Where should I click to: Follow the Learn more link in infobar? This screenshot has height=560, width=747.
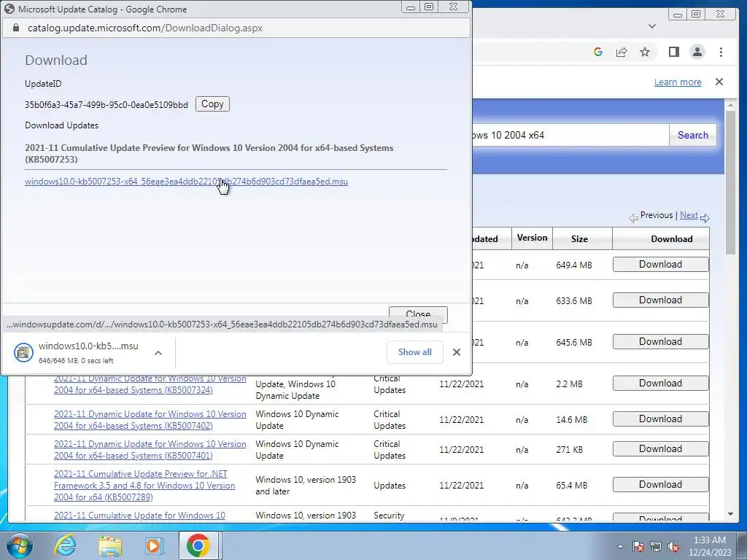coord(678,82)
